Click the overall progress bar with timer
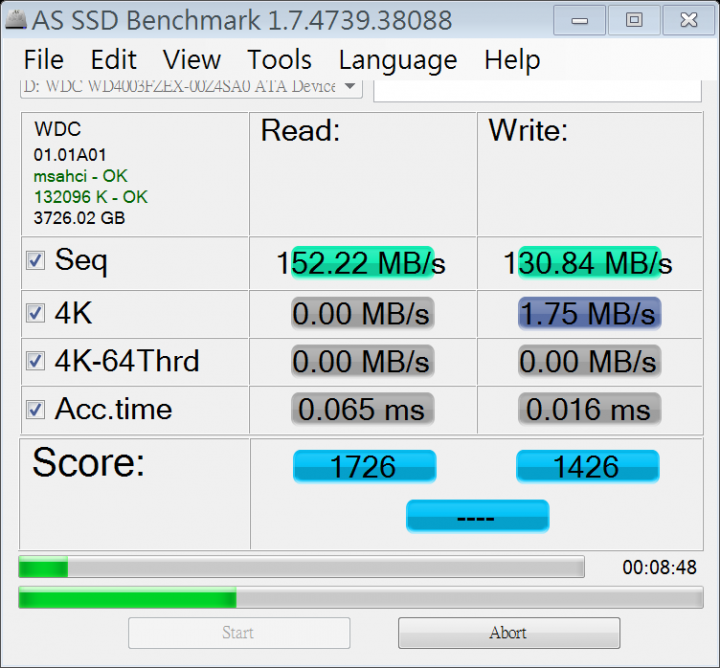 pyautogui.click(x=301, y=567)
